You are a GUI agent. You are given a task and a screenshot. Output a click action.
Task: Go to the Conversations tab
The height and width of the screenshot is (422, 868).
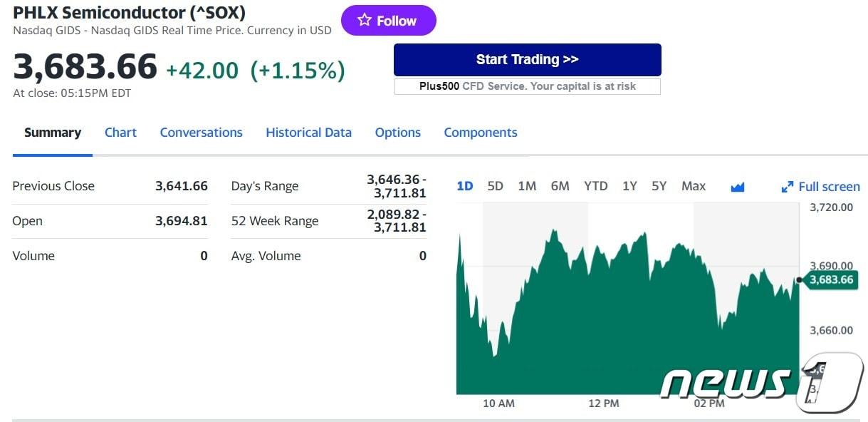pyautogui.click(x=201, y=133)
